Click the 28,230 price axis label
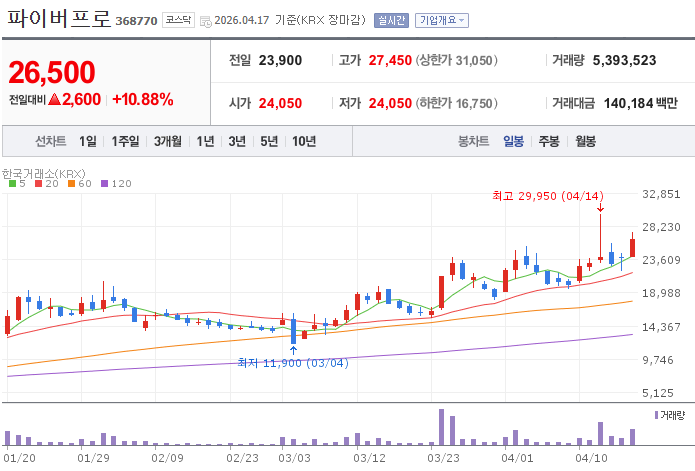695x471 pixels. [x=661, y=227]
